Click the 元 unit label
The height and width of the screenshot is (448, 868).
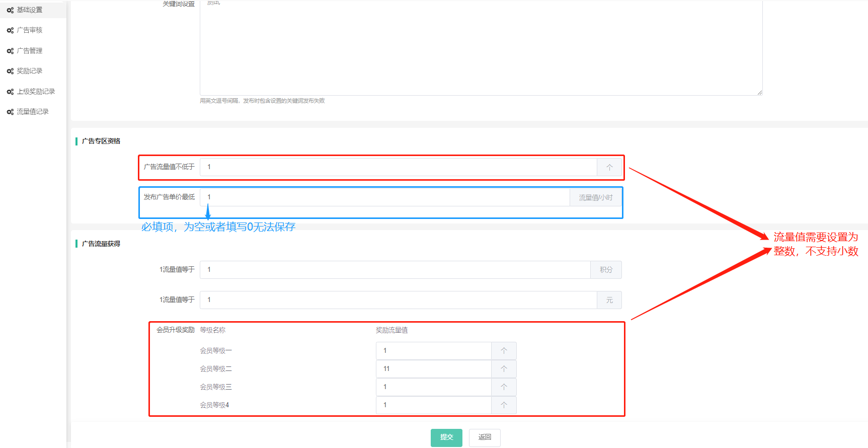click(x=609, y=300)
